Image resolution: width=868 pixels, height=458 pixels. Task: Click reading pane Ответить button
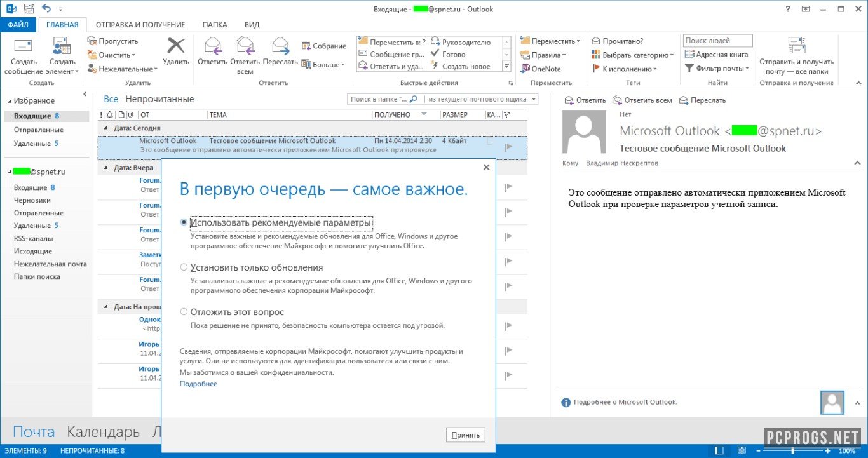pos(585,100)
